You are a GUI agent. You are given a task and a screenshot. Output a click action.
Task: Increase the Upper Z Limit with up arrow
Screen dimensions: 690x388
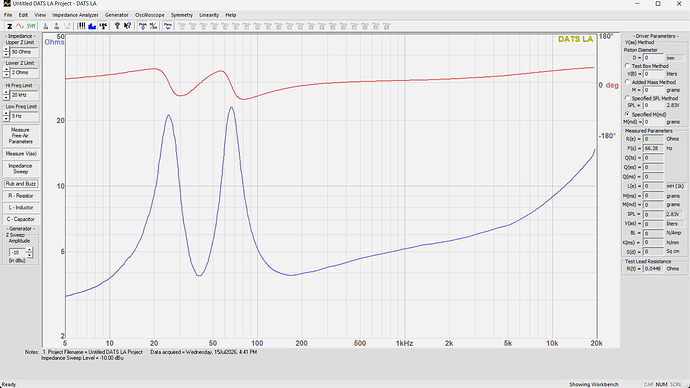coord(6,49)
